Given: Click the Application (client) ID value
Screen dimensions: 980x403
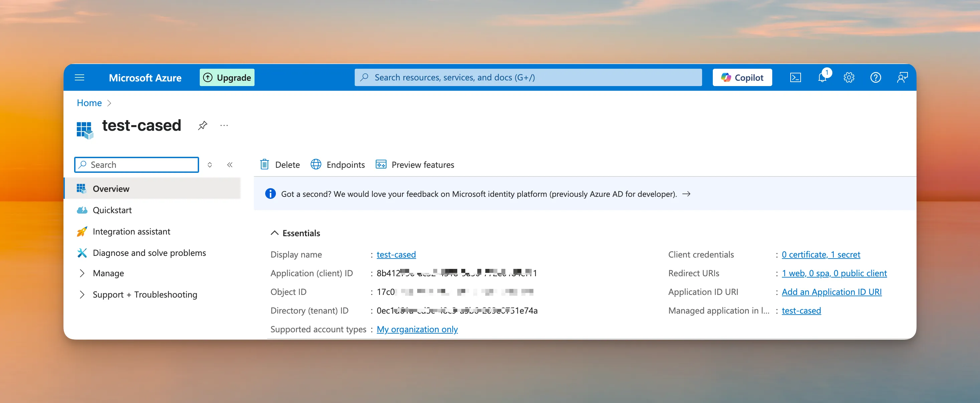Looking at the screenshot, I should 457,273.
